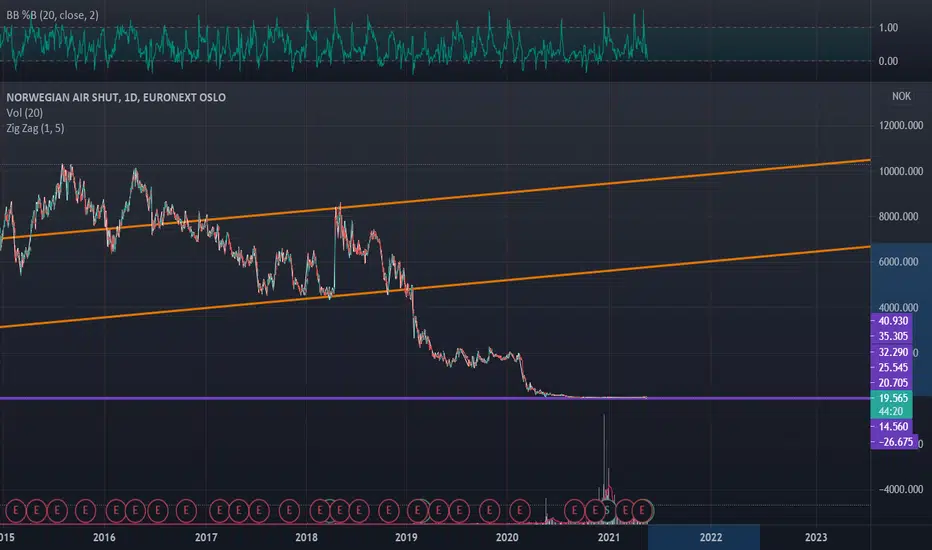Viewport: 932px width, 550px height.
Task: Click the 35.305 purple price label
Action: [892, 336]
